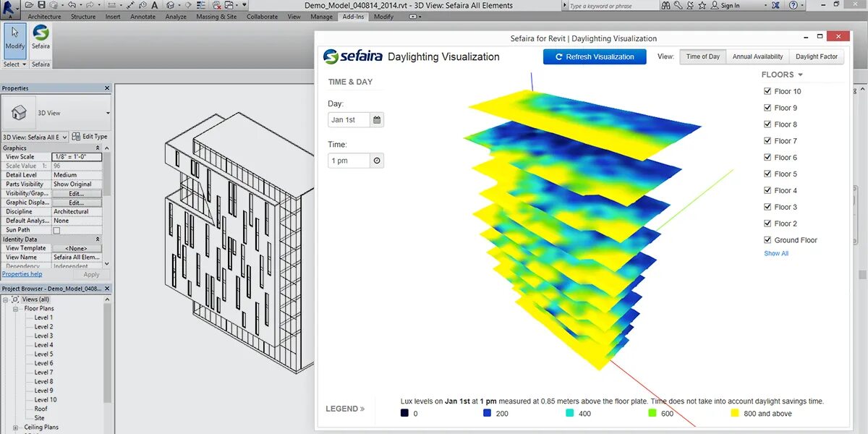Uncheck the Floor 5 checkbox
The width and height of the screenshot is (868, 434).
tap(767, 174)
